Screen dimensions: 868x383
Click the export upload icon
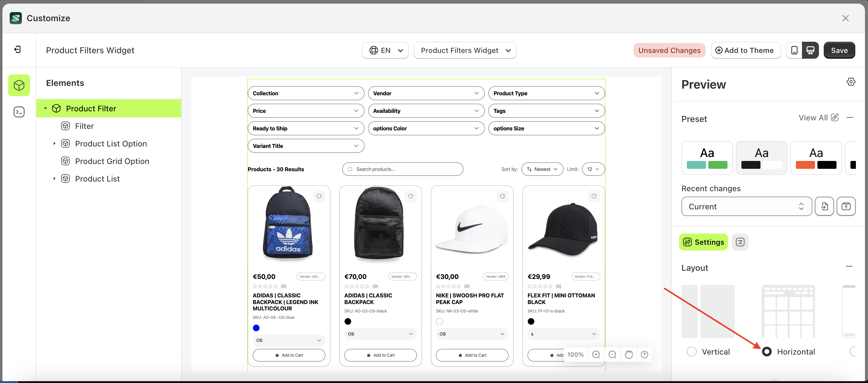point(846,206)
